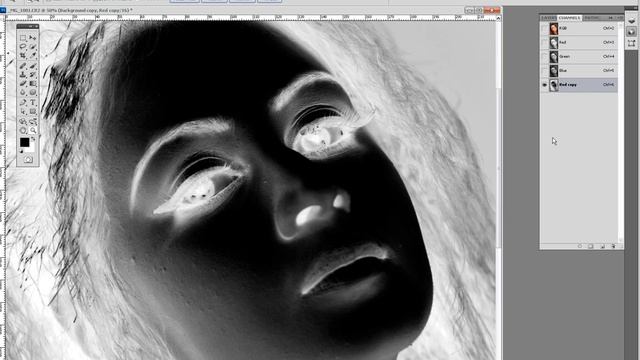The height and width of the screenshot is (360, 640).
Task: Toggle Quick Mask mode button
Action: 28,160
